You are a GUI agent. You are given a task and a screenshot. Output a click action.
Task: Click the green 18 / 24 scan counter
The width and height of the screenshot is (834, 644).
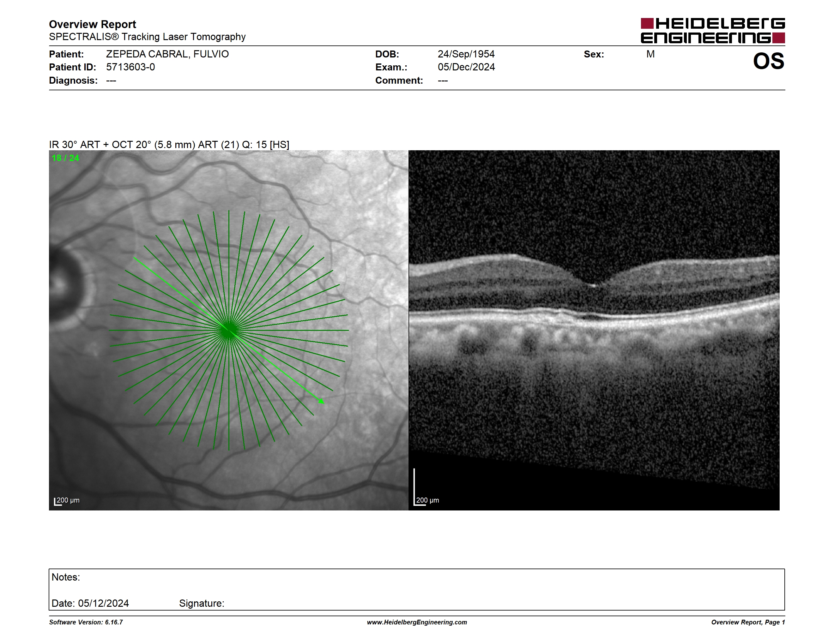pos(65,158)
